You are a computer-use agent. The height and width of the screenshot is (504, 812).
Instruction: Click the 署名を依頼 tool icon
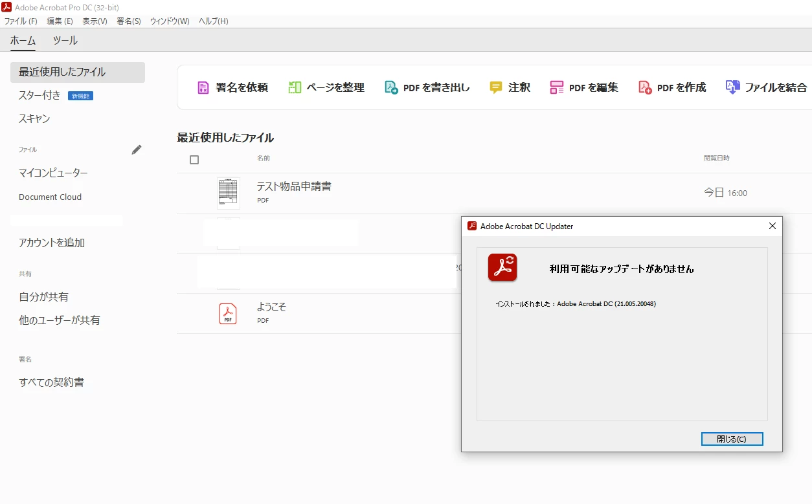(203, 87)
